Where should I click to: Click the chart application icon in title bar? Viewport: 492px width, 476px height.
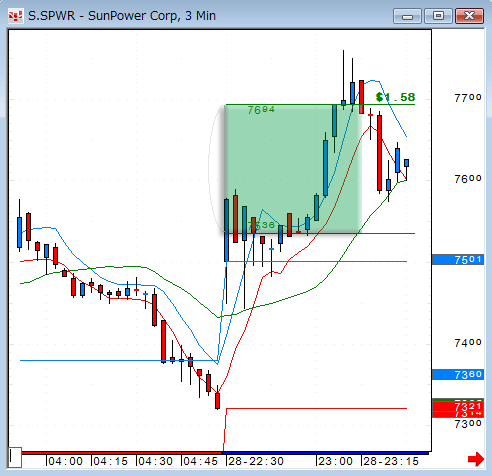pos(16,16)
